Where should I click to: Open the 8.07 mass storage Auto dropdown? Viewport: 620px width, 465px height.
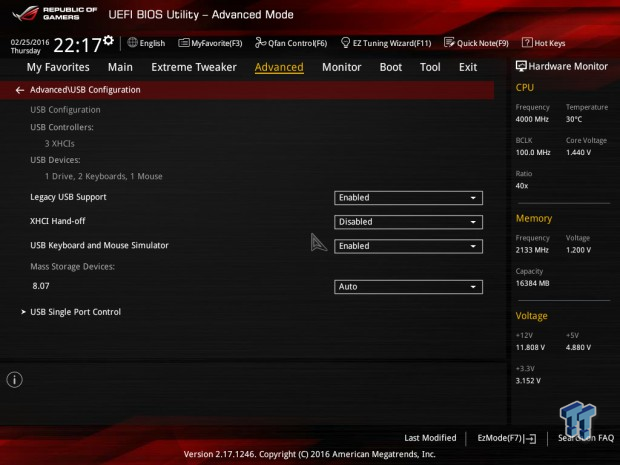[408, 287]
